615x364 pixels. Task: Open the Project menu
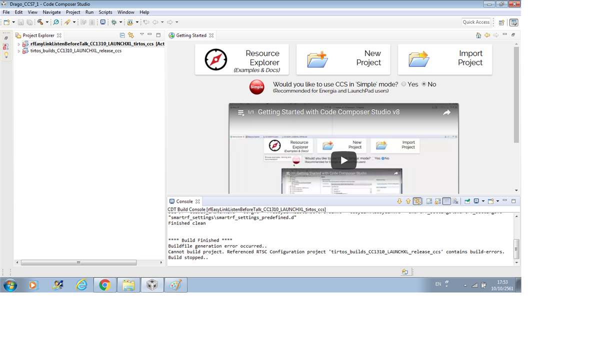click(x=73, y=12)
